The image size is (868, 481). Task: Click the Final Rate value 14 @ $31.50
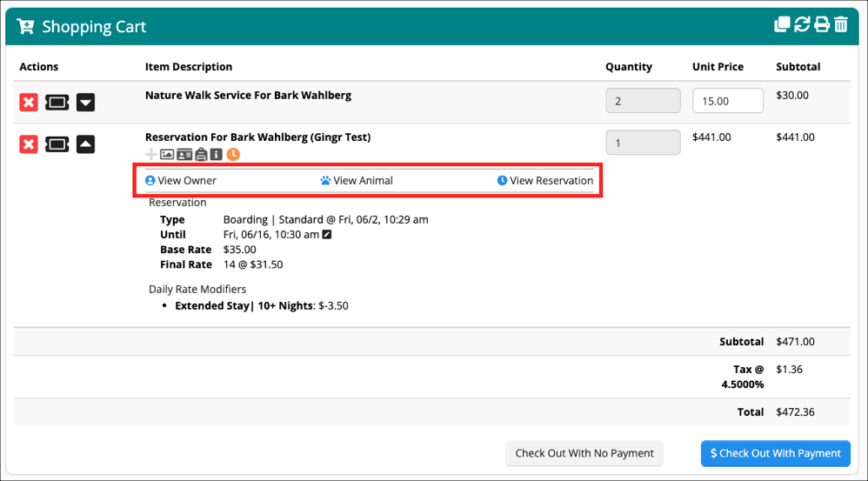[x=253, y=264]
